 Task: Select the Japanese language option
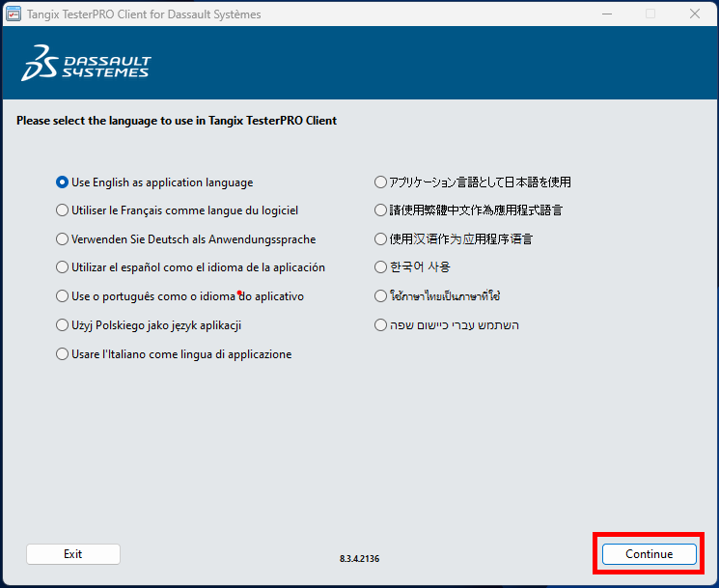coord(380,182)
